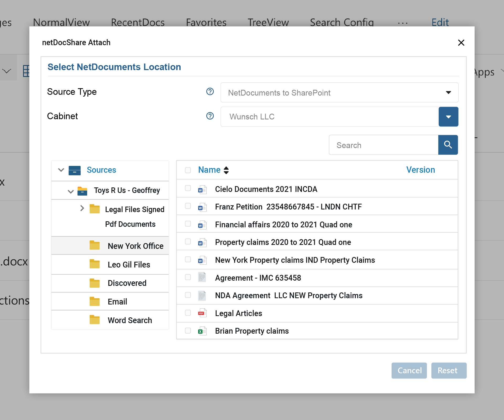
Task: Click the New York Office folder icon
Action: click(x=94, y=245)
